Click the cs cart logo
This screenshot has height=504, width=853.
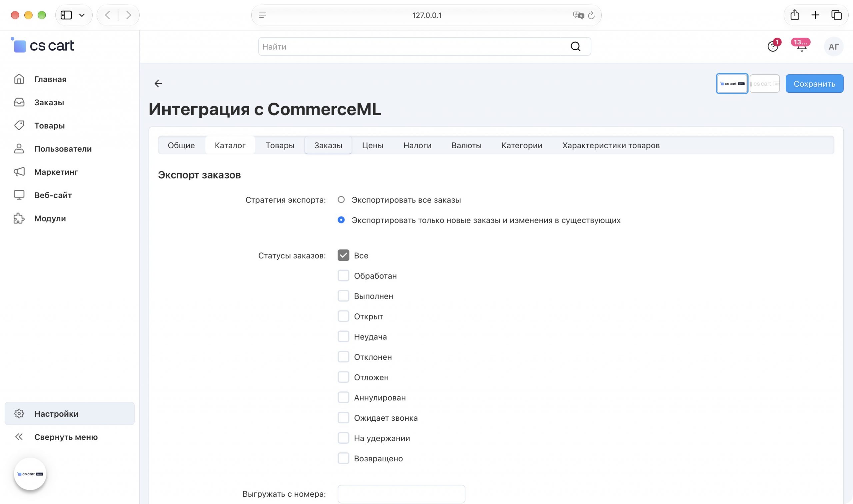coord(43,46)
